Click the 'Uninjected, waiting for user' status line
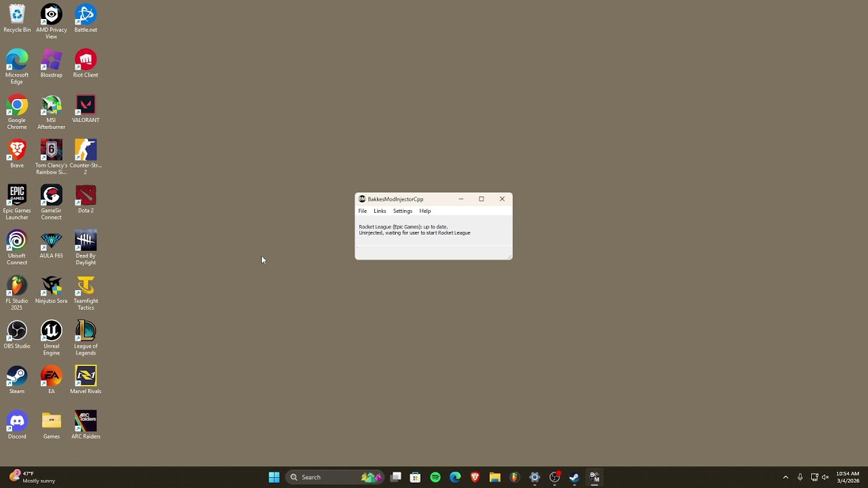 tap(414, 233)
